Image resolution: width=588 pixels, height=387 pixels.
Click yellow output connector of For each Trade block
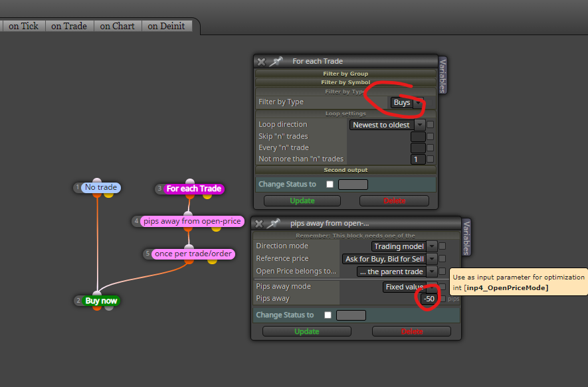click(207, 196)
